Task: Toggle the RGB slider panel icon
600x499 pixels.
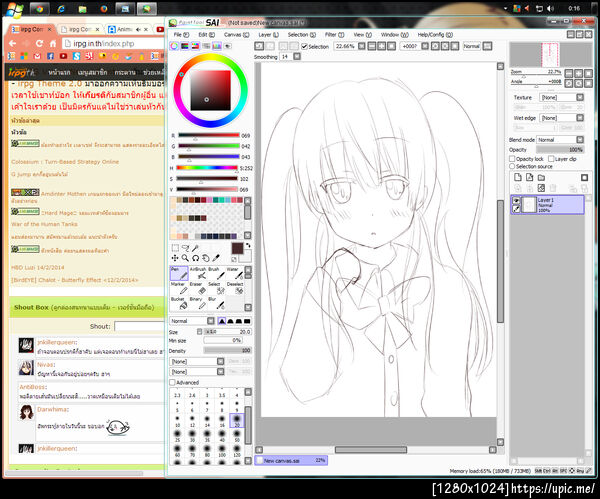Action: coord(185,46)
